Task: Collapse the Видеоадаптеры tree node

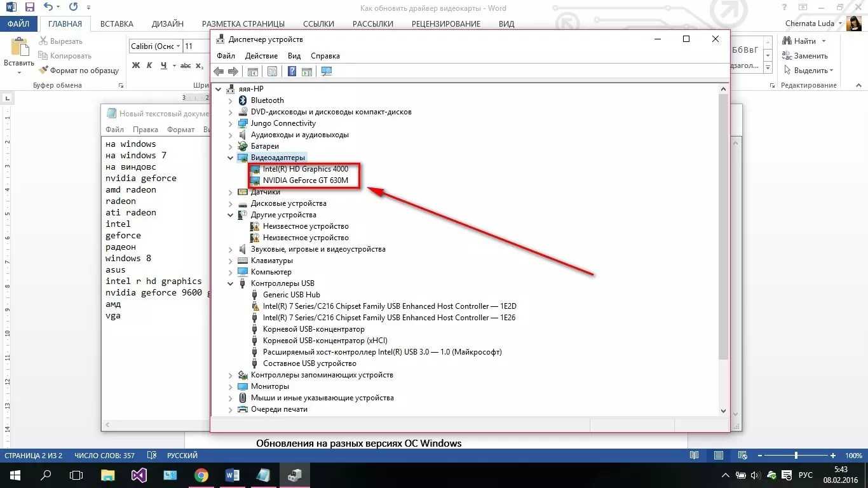Action: pyautogui.click(x=230, y=158)
